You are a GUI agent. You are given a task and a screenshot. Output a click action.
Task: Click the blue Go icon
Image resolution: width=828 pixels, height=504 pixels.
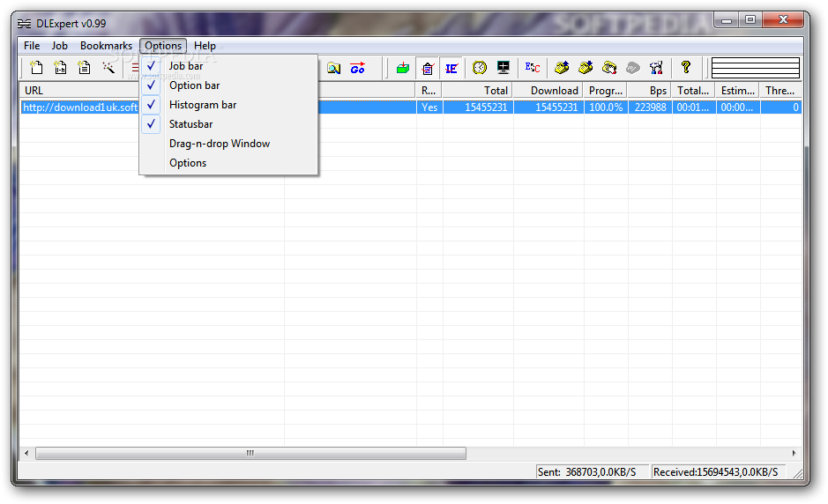357,68
